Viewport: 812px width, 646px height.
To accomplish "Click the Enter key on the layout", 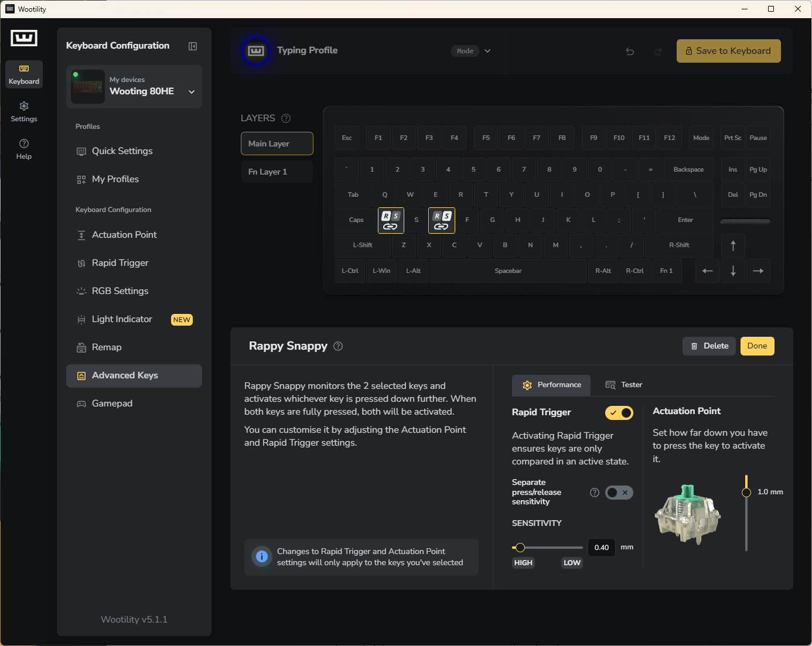I will [x=685, y=220].
